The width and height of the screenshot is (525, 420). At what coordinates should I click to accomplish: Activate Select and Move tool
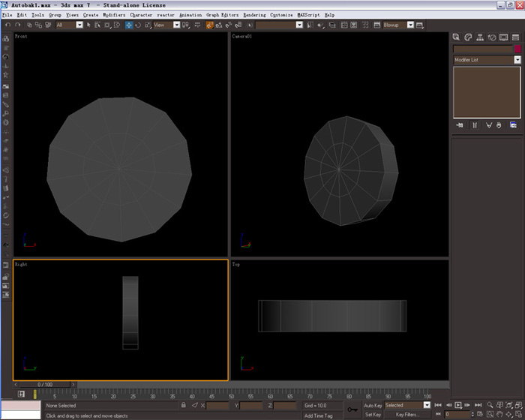(x=129, y=25)
